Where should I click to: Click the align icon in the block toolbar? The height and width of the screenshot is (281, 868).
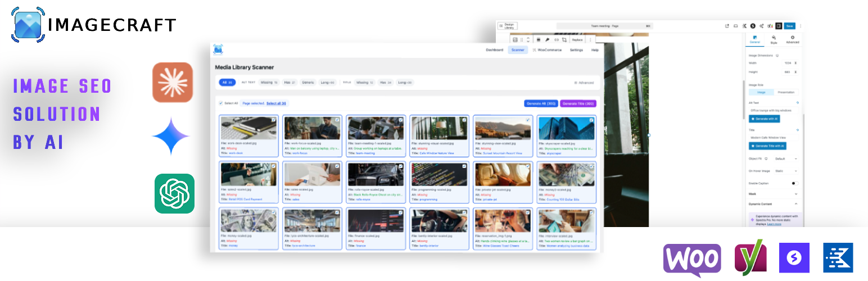click(x=539, y=40)
